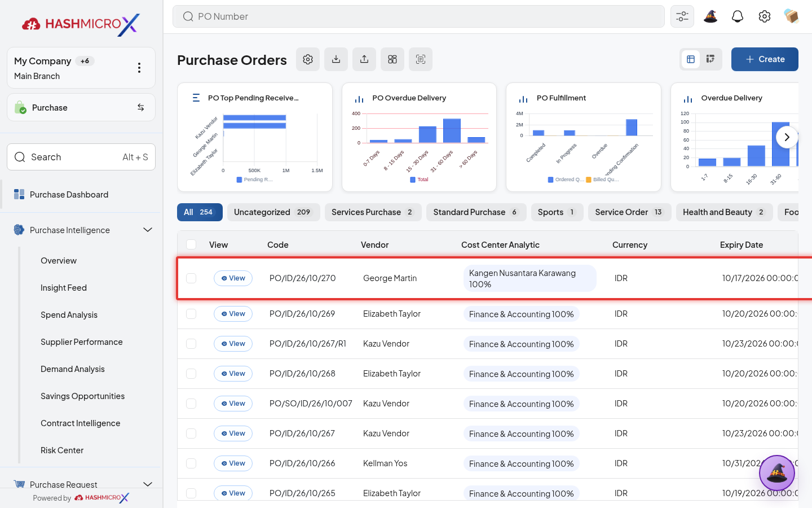Check the row for PO/ID/26/10/268
Screen dimensions: 812x508
[x=191, y=374]
